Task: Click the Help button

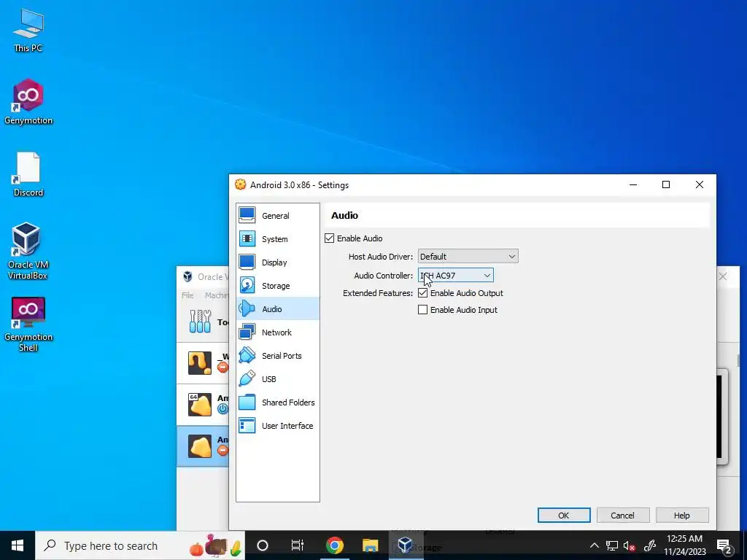Action: (x=682, y=516)
